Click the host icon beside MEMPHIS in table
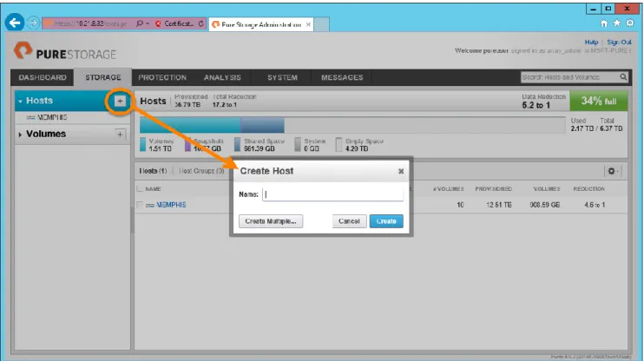The image size is (644, 361). point(150,205)
